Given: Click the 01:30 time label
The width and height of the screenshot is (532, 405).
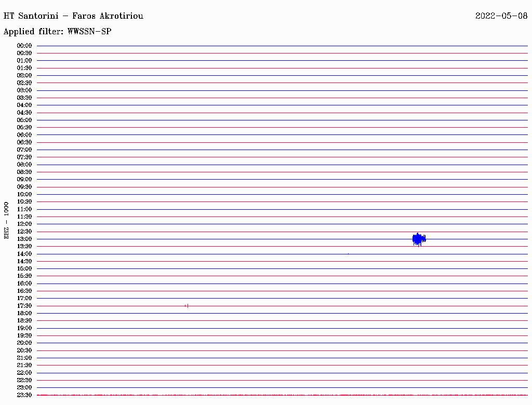Looking at the screenshot, I should [24, 68].
